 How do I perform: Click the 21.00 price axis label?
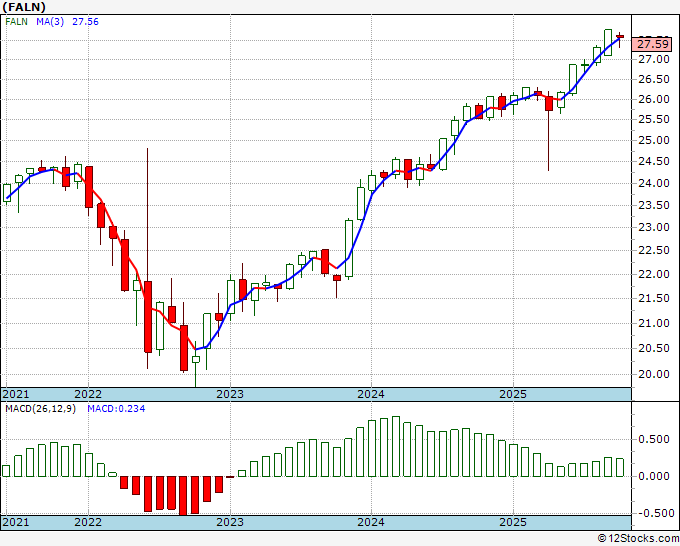tap(654, 323)
